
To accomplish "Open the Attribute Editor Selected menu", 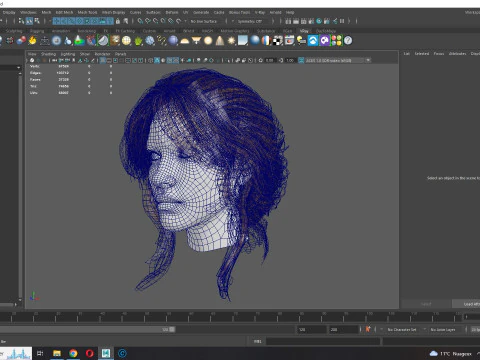I will [x=422, y=54].
